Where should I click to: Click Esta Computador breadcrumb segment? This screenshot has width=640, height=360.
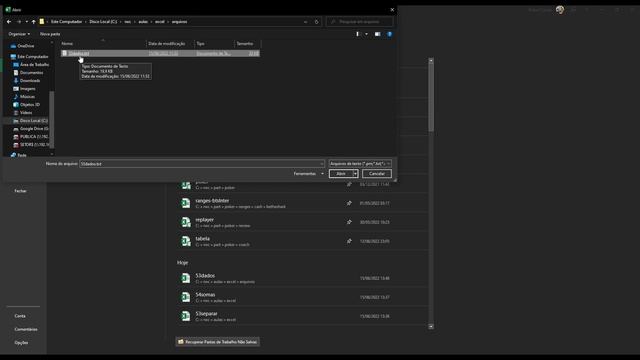(67, 22)
